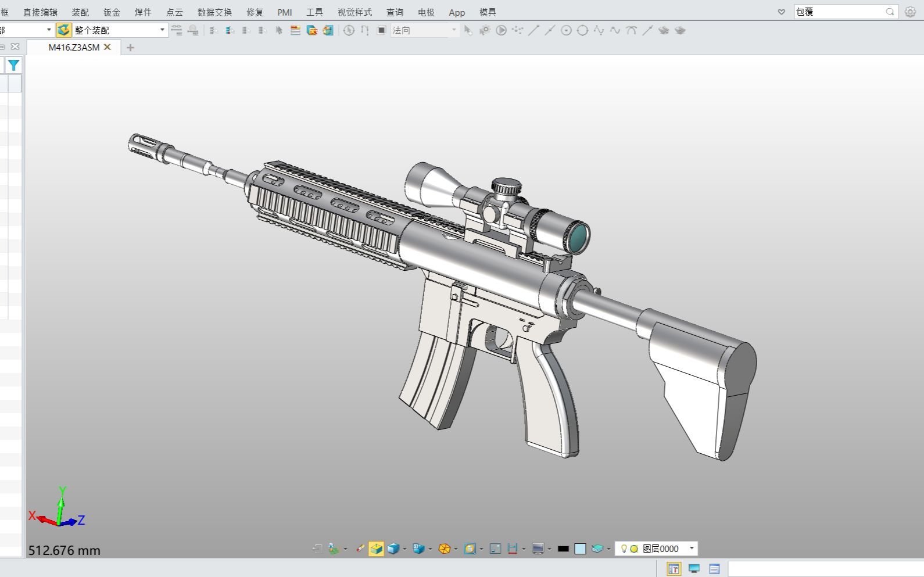Select the scattered points tool icon
Viewport: 924px width, 577px height.
[517, 30]
